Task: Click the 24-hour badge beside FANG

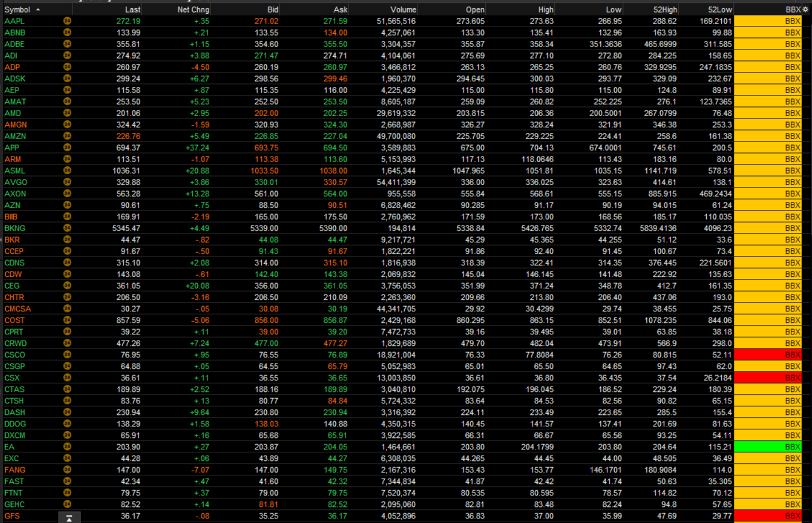Action: pyautogui.click(x=67, y=470)
